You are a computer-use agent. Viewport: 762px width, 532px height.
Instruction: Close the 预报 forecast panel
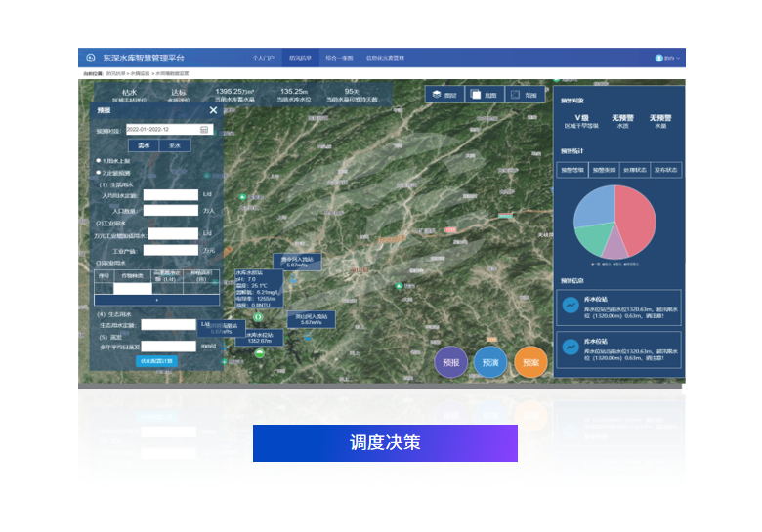click(213, 110)
